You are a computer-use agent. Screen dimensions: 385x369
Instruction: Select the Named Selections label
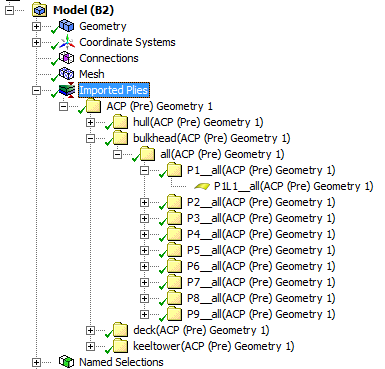(x=121, y=362)
